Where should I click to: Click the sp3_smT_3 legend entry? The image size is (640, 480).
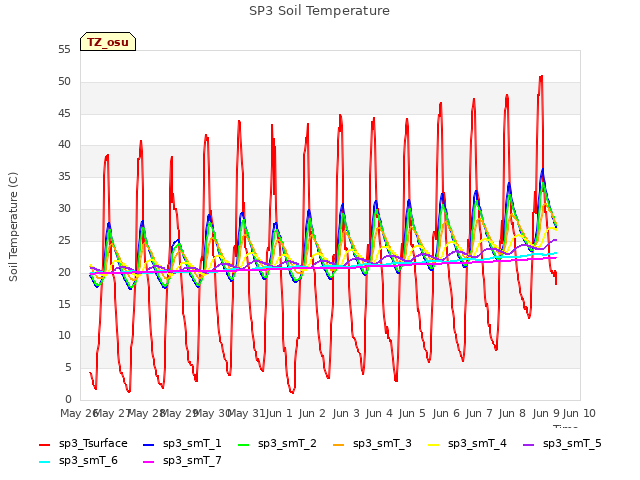372,443
